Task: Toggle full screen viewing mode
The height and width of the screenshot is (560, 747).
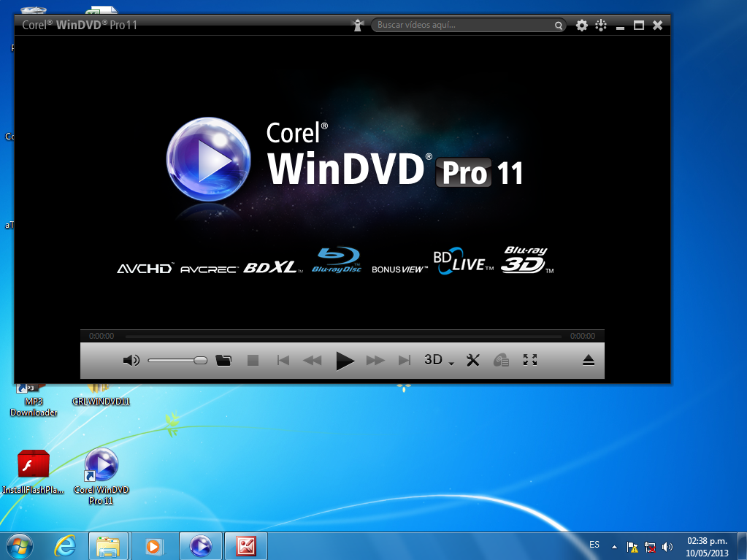Action: click(x=529, y=360)
